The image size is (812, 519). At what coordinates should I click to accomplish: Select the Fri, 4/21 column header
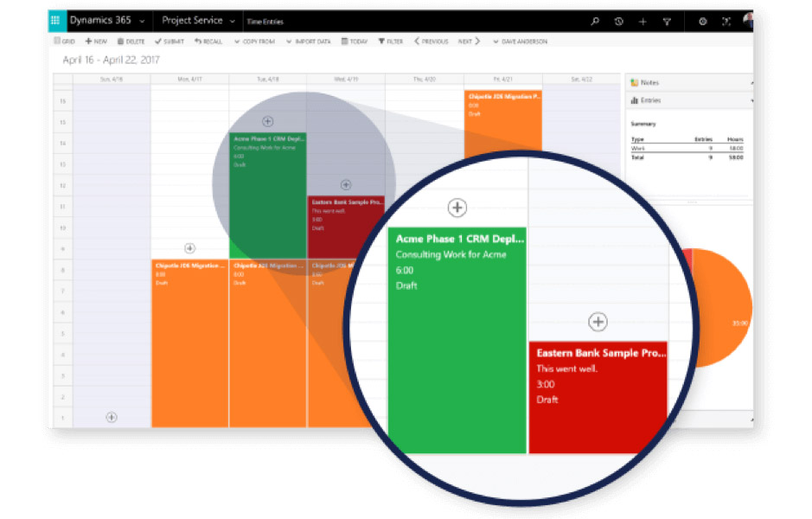502,80
